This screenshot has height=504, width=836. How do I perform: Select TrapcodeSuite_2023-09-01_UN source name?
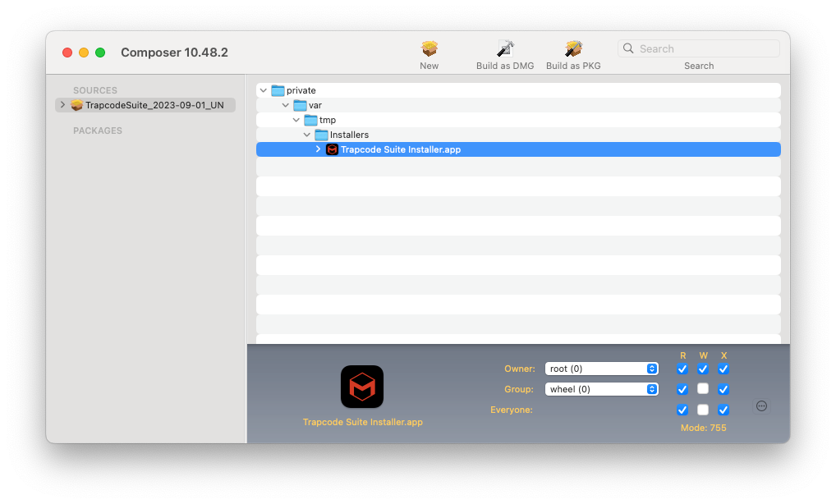(x=154, y=105)
